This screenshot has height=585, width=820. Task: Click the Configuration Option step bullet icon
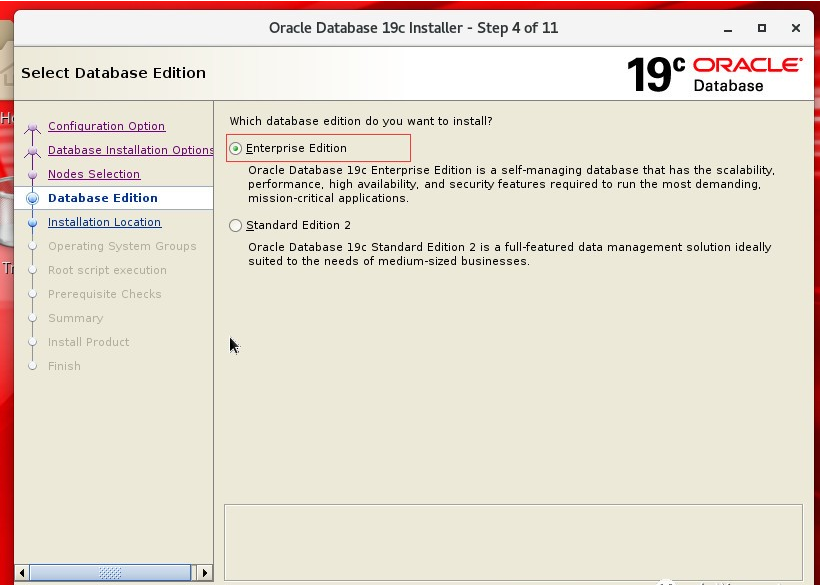click(32, 127)
